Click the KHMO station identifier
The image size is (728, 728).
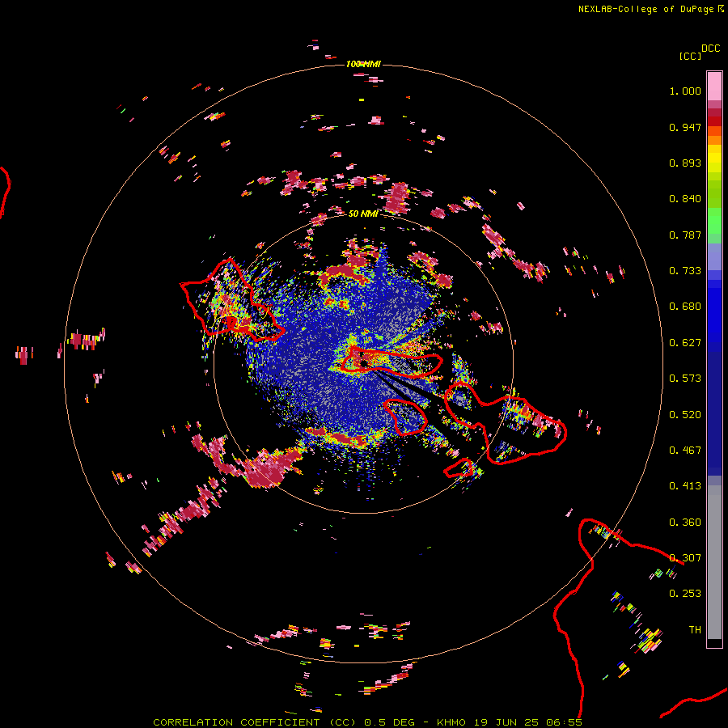(451, 722)
